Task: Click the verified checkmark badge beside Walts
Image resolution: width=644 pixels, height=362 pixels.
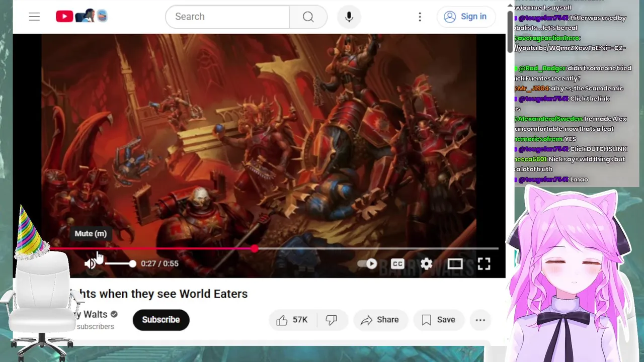Action: (114, 314)
